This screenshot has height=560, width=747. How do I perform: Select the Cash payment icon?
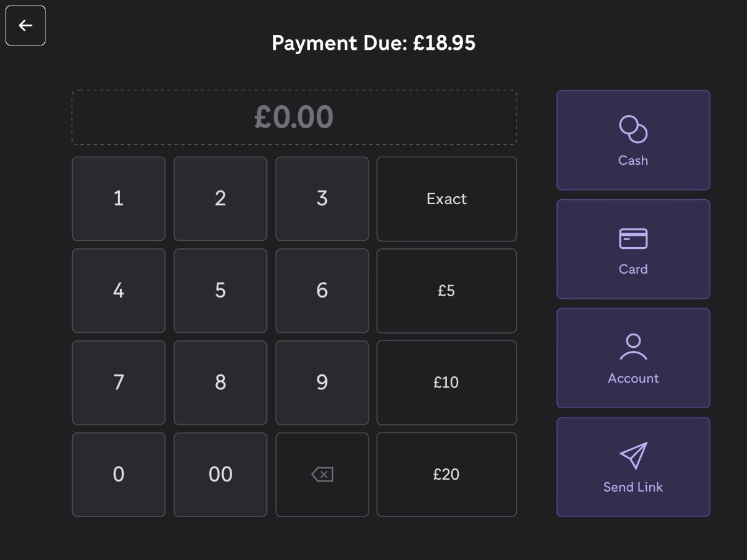pyautogui.click(x=633, y=129)
